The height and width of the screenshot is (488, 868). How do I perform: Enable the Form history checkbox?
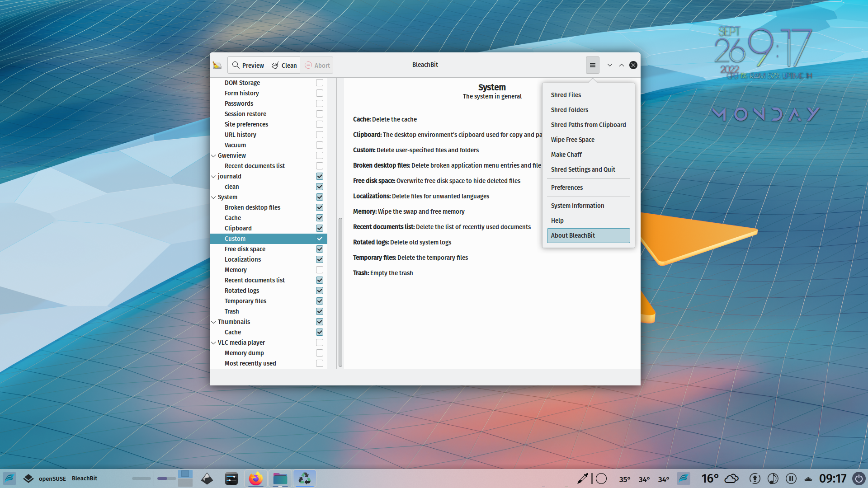(320, 93)
